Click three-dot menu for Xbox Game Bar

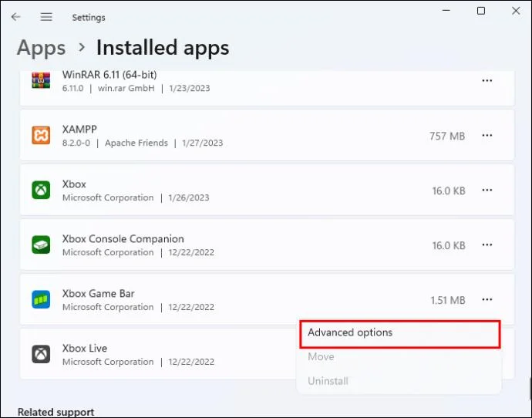tap(487, 299)
